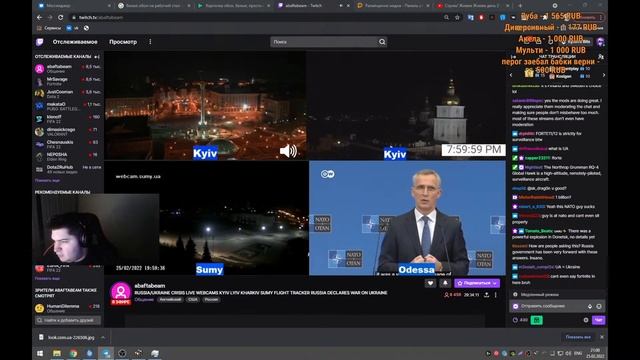Open NEPOSHA channel in sidebar
Image resolution: width=640 pixels, height=360 pixels.
point(68,157)
